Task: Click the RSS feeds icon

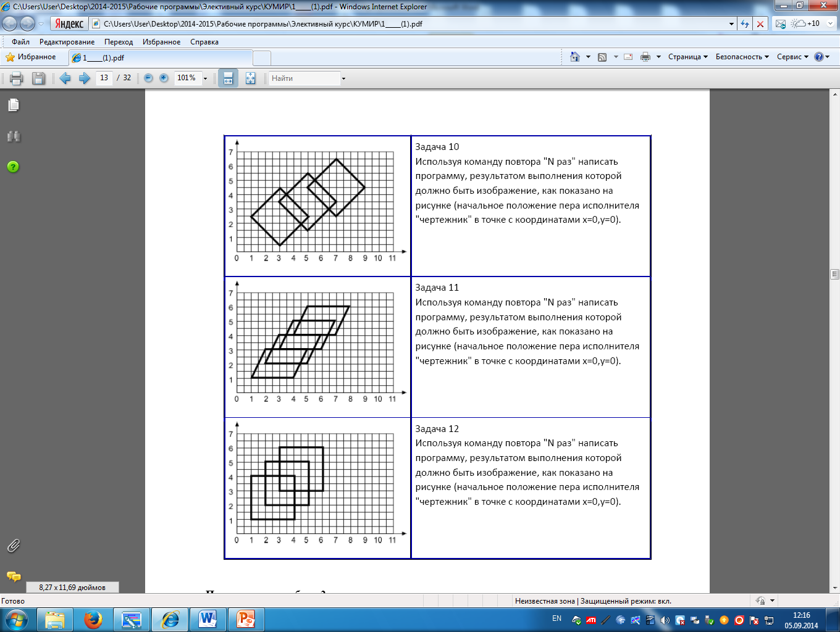Action: pos(602,57)
